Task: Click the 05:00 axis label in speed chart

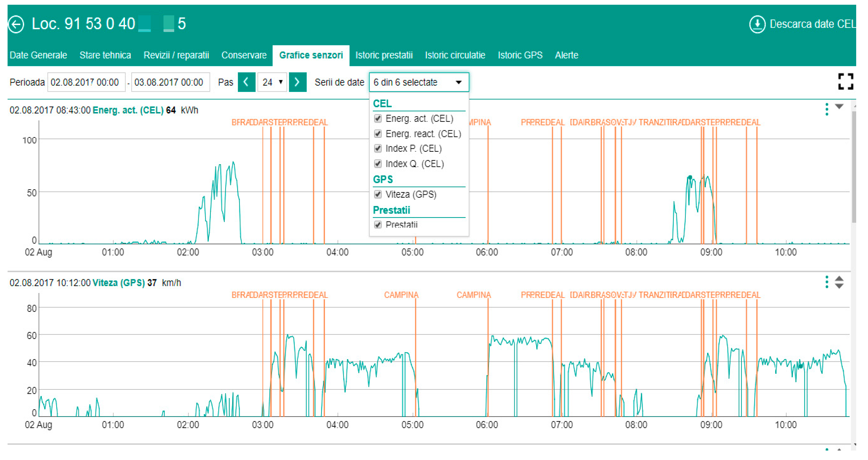Action: click(412, 425)
